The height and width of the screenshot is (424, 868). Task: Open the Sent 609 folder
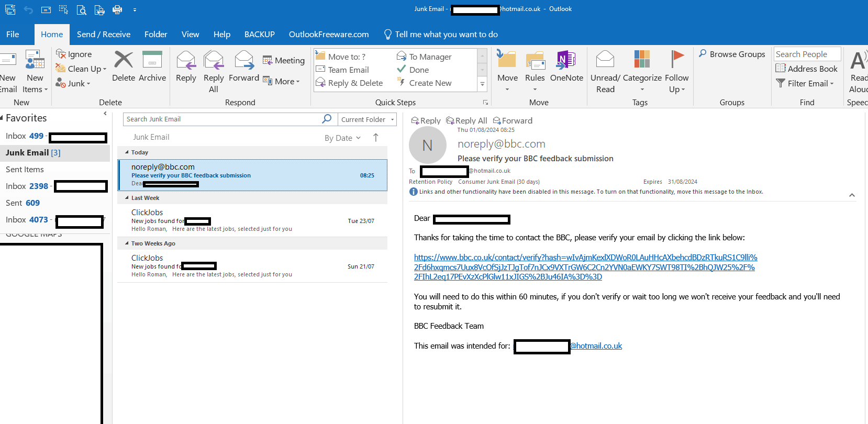click(x=23, y=203)
